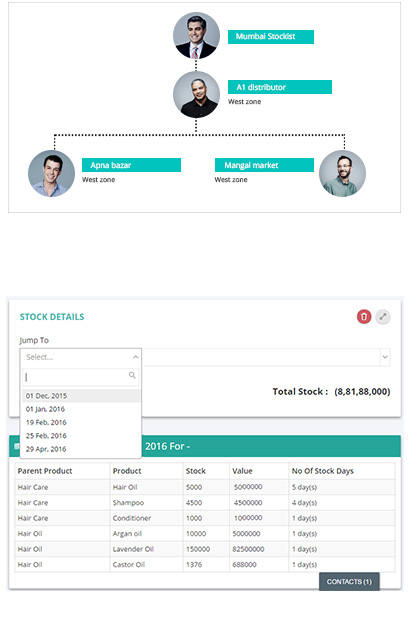Screen dimensions: 410x619
Task: Click the No Of Stock Days column header
Action: click(x=323, y=471)
